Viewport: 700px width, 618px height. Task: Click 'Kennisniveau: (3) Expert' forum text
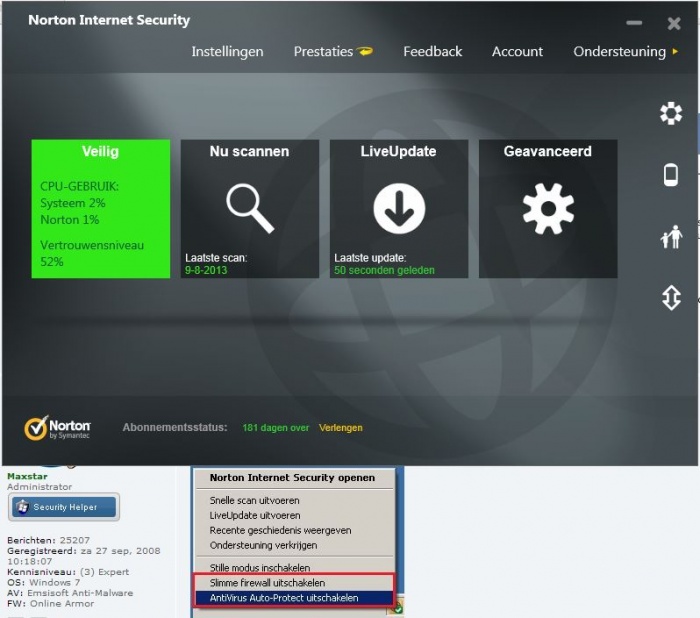68,572
